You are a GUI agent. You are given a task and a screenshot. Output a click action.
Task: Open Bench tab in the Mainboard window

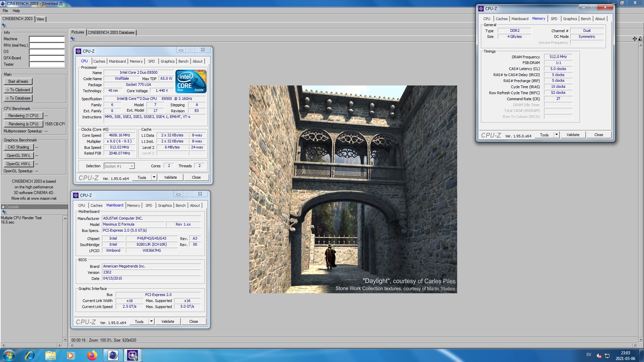point(180,205)
